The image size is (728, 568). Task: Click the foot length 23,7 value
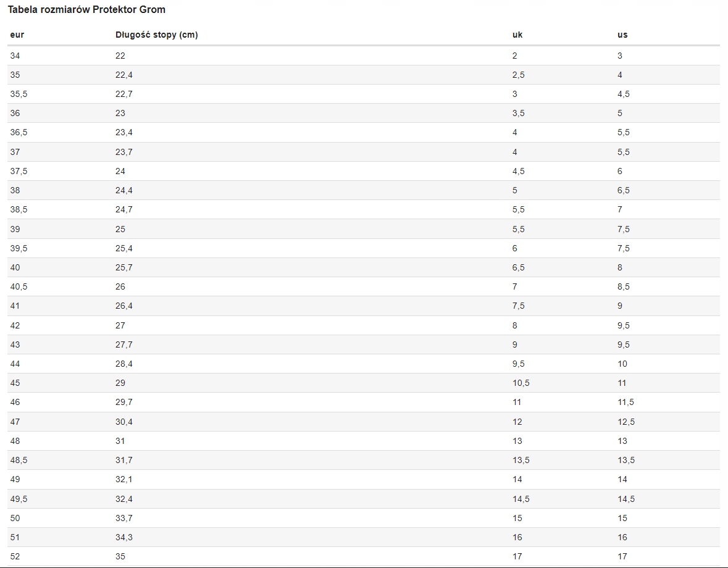pyautogui.click(x=123, y=152)
